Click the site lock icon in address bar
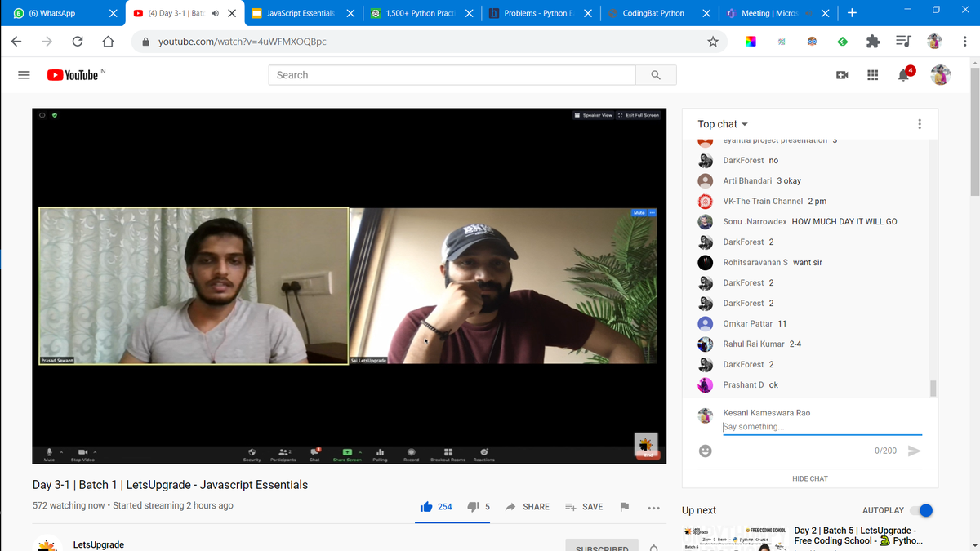The width and height of the screenshot is (980, 551). 145,42
